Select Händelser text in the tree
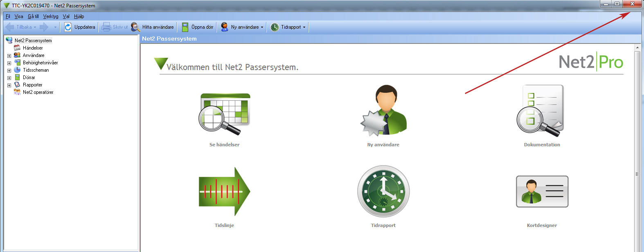Viewport: 644px width, 252px height. click(33, 48)
